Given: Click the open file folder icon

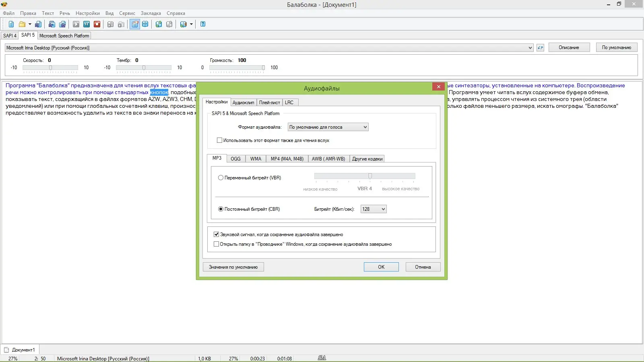Looking at the screenshot, I should click(x=22, y=24).
